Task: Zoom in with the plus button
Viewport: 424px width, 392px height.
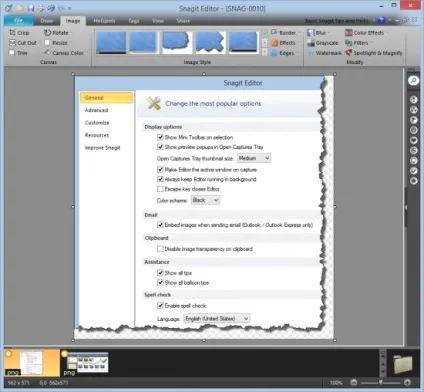Action: click(x=407, y=383)
